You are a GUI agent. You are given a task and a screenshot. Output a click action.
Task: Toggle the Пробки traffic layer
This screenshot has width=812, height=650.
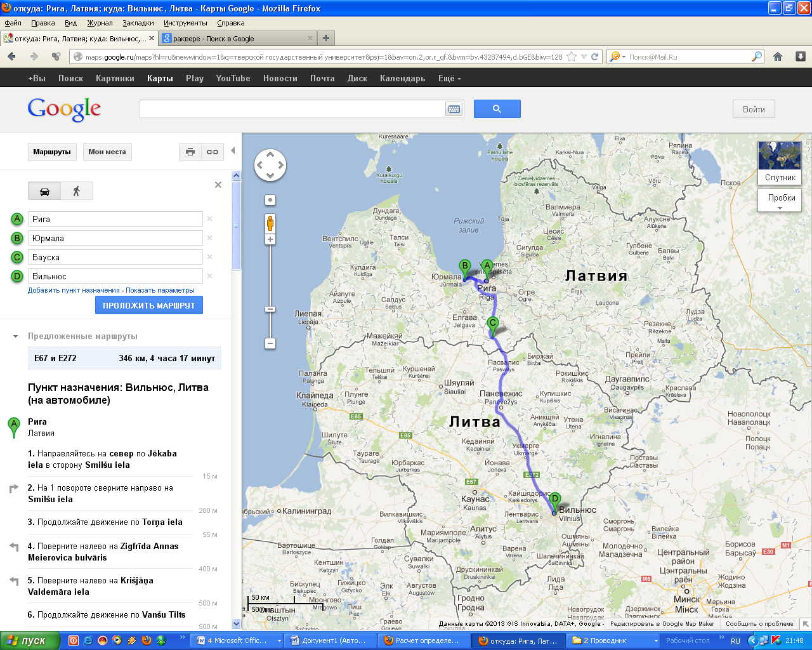[781, 201]
